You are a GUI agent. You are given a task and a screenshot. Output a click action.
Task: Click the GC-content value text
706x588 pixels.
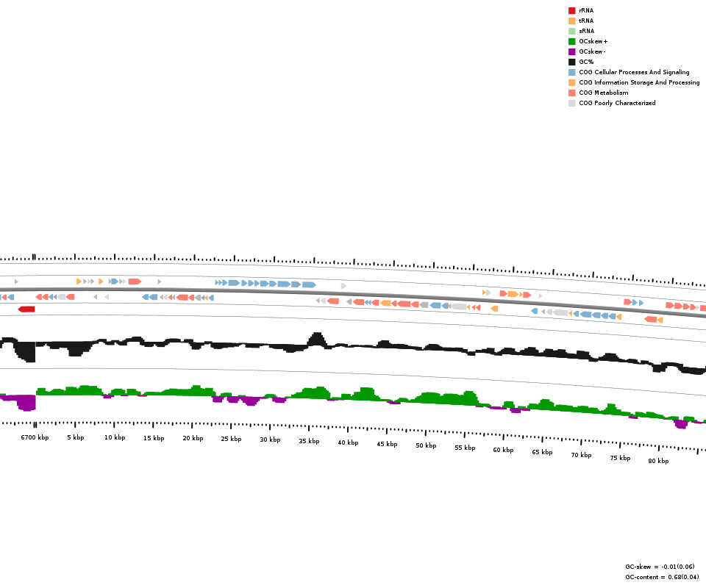[x=660, y=577]
